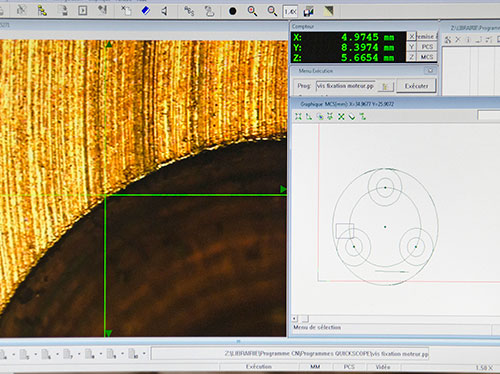Click the program file icon numbered 10
Viewport: 500px width, 374px height.
point(133,354)
